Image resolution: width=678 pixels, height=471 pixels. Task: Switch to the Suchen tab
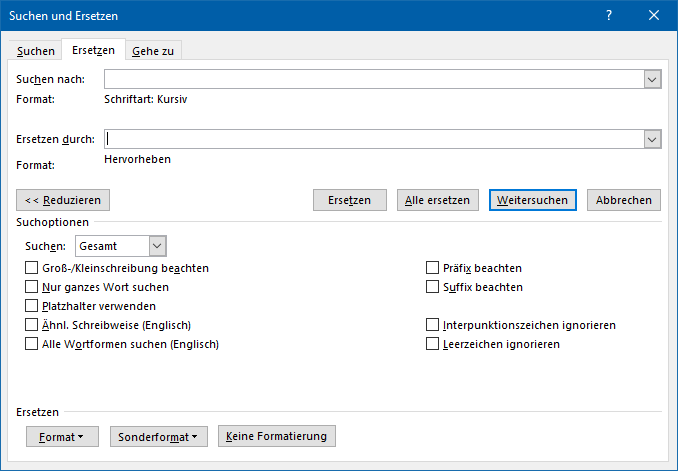[35, 51]
